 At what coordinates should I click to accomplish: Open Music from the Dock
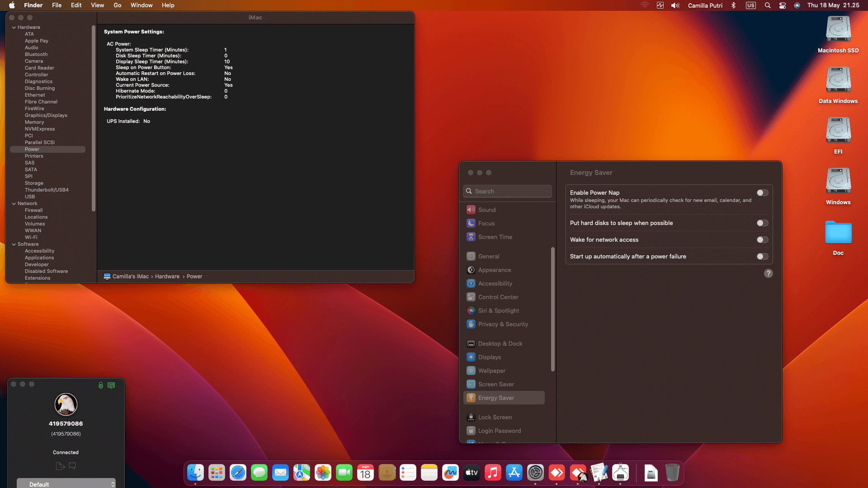pos(493,473)
